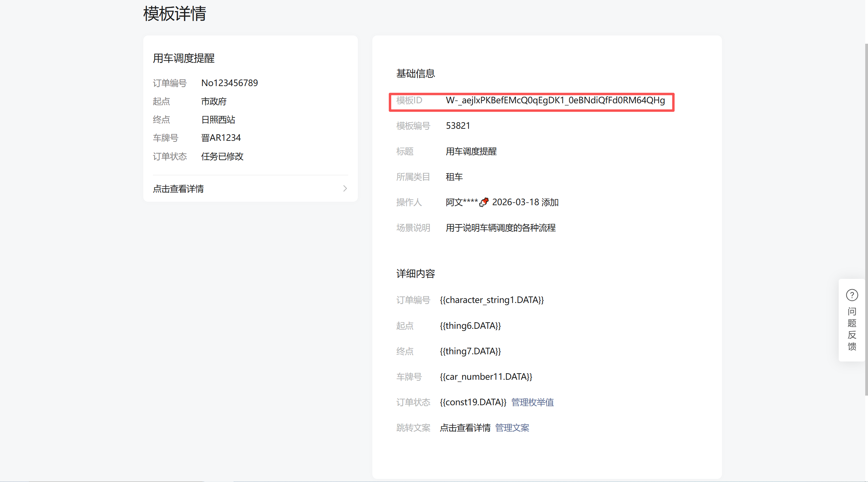The height and width of the screenshot is (482, 868).
Task: Click the {{car_number11.DATA}} field value
Action: click(x=486, y=377)
